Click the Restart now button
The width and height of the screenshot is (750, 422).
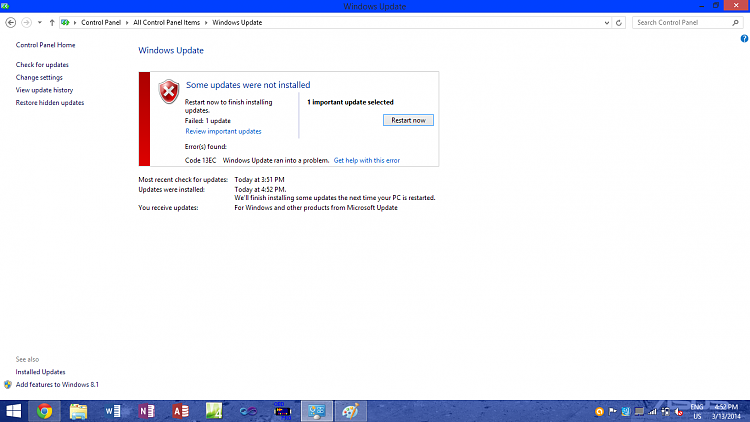point(408,120)
